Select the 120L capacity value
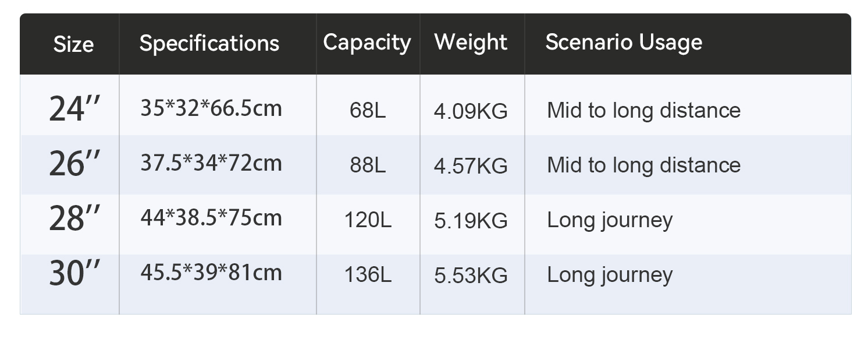868x346 pixels. (368, 220)
